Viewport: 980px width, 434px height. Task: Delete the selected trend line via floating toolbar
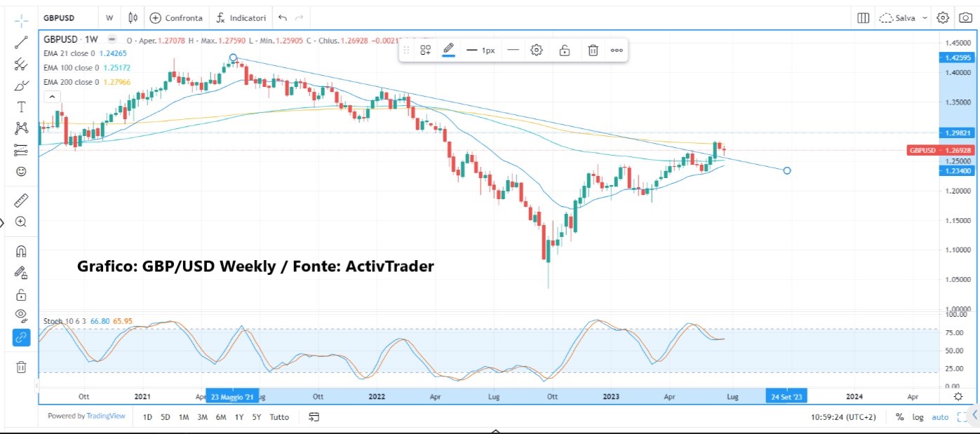coord(593,50)
